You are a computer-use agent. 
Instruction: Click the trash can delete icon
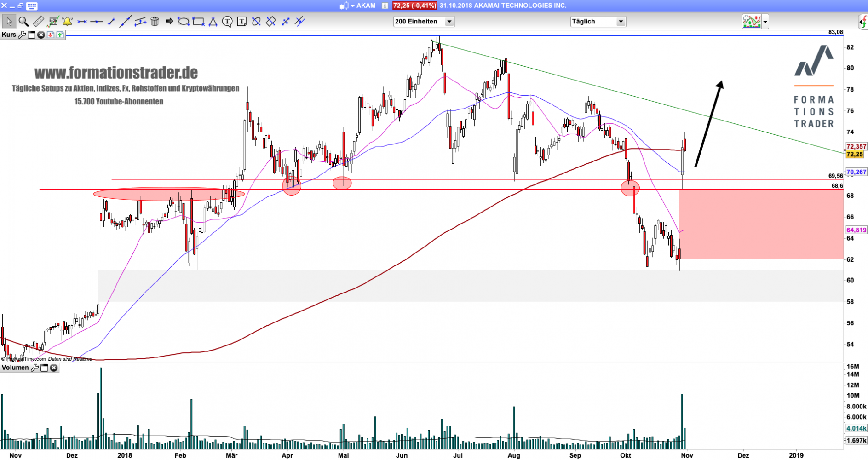[155, 22]
